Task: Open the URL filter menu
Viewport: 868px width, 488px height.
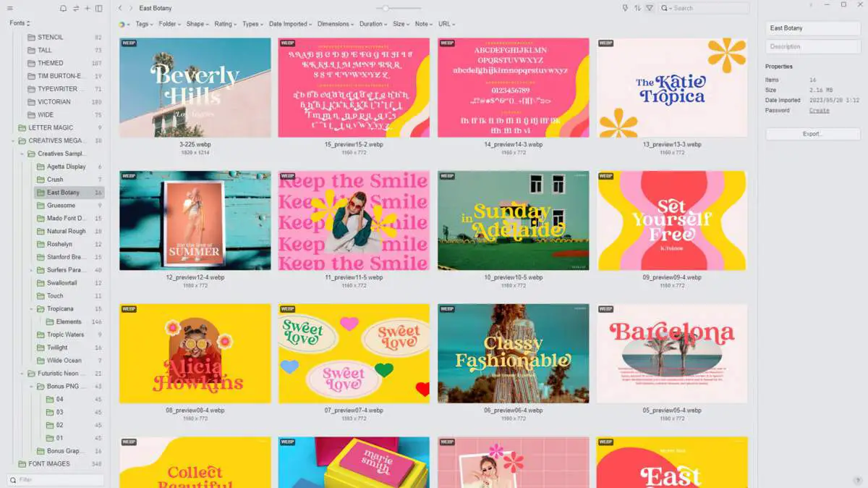Action: [x=446, y=24]
